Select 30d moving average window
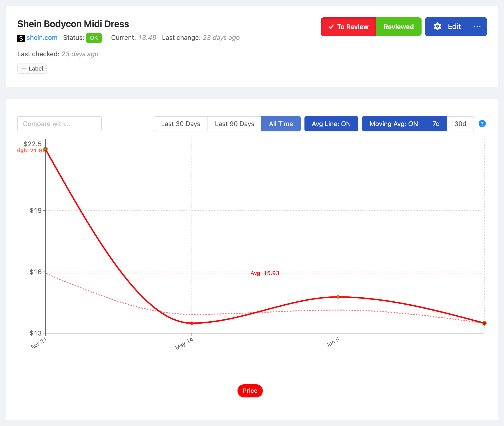 pos(460,124)
